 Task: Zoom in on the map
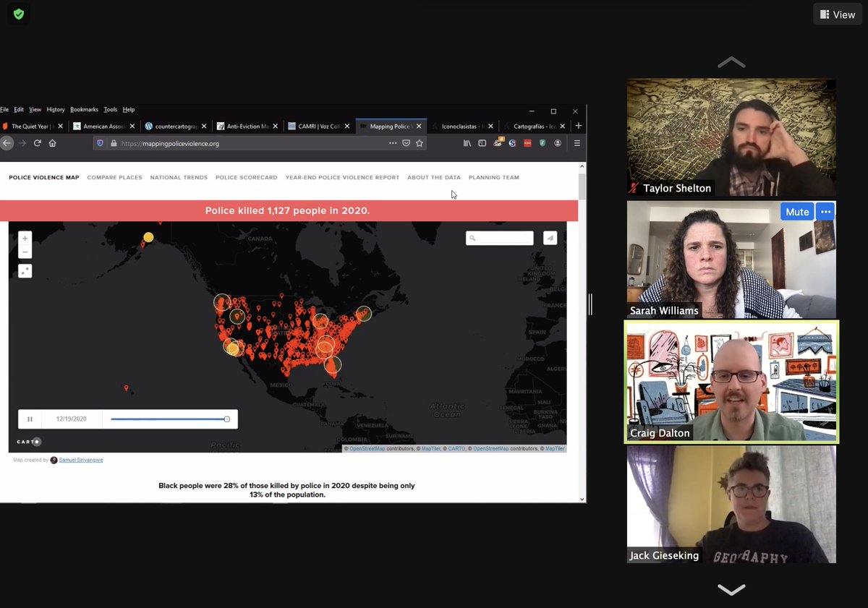click(x=25, y=239)
